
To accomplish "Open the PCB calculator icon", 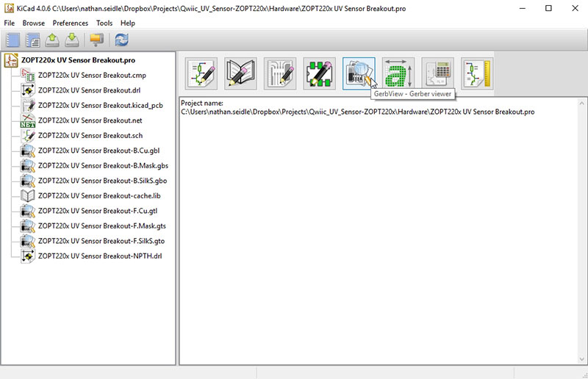I will point(437,73).
